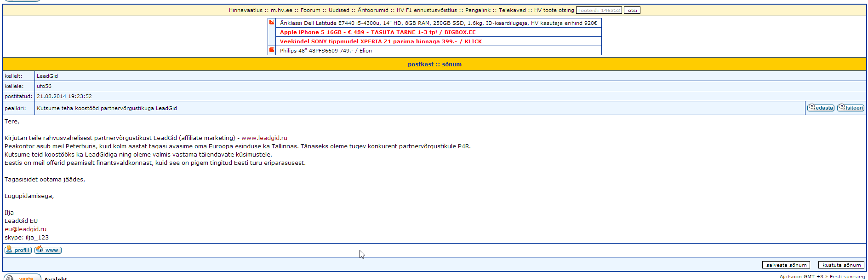Visit sender's www homepage button
This screenshot has height=280, width=868.
tap(48, 250)
